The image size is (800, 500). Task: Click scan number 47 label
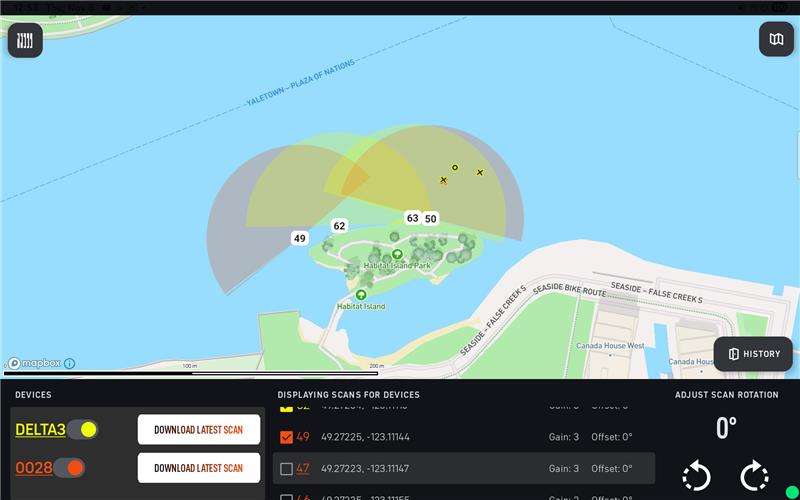pos(303,468)
